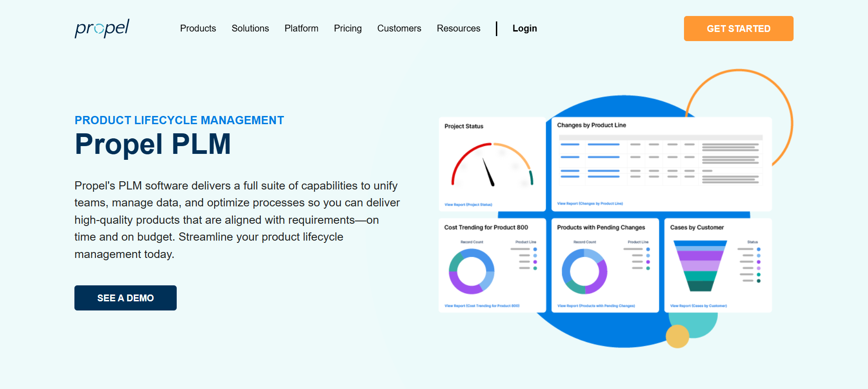Select the Cost Trending donut chart
The width and height of the screenshot is (868, 389).
point(471,271)
